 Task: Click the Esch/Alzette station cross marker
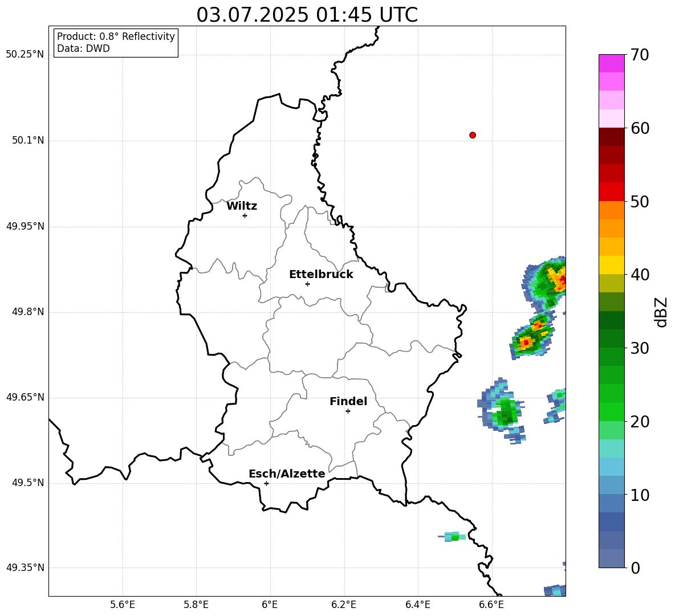pyautogui.click(x=266, y=483)
